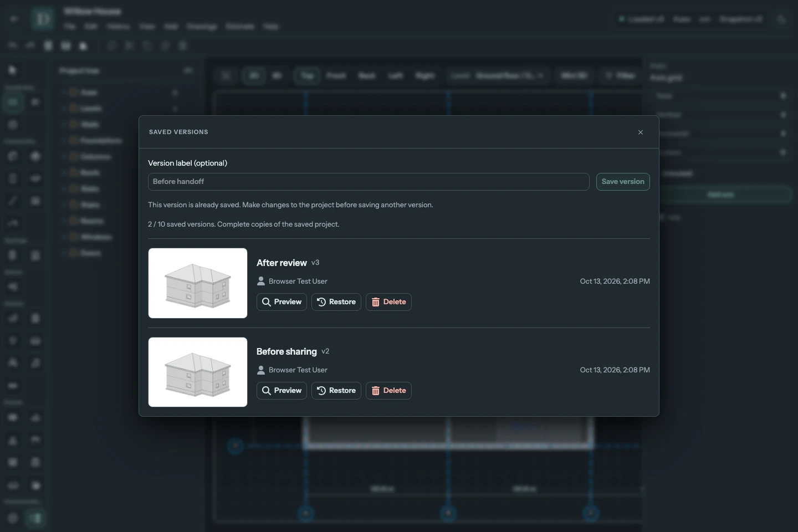This screenshot has width=798, height=532.
Task: Delete the After review version
Action: tap(388, 302)
